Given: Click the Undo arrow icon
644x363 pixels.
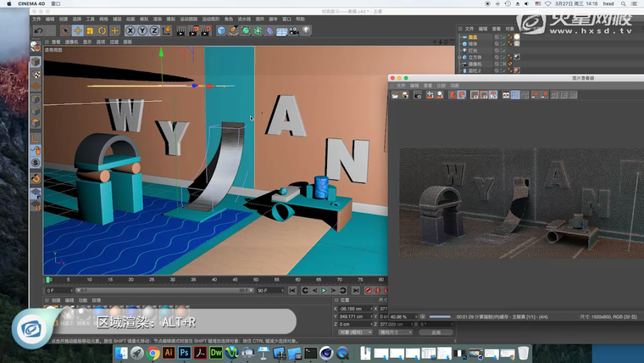Looking at the screenshot, I should pos(38,31).
